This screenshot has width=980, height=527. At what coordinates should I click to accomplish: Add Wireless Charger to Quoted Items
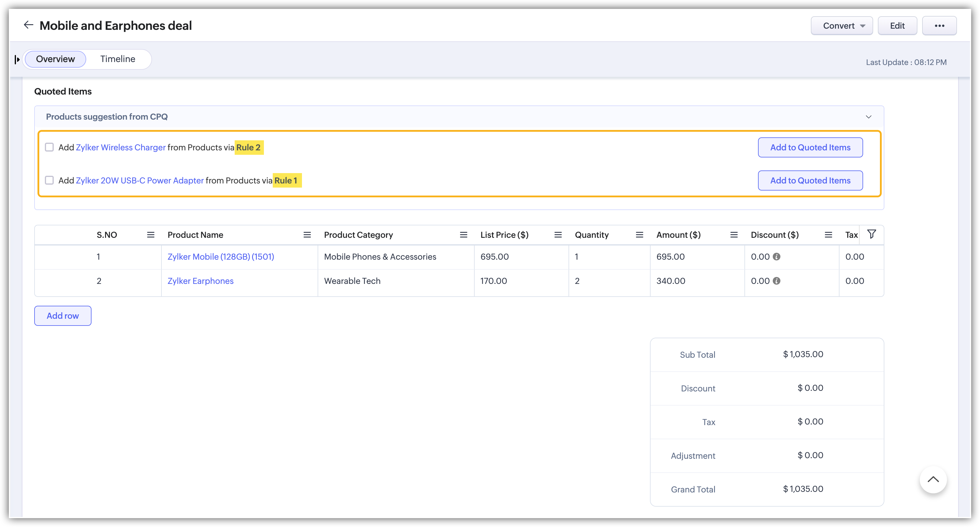[810, 147]
